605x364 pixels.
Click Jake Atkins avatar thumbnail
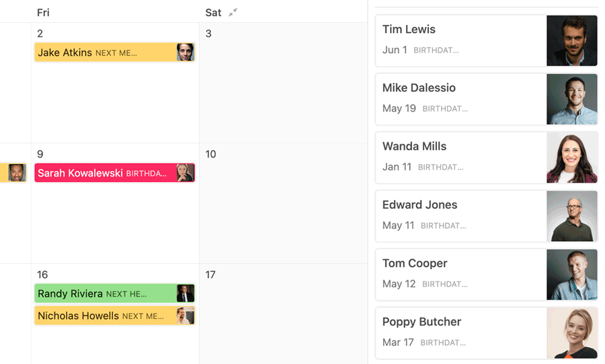(186, 52)
